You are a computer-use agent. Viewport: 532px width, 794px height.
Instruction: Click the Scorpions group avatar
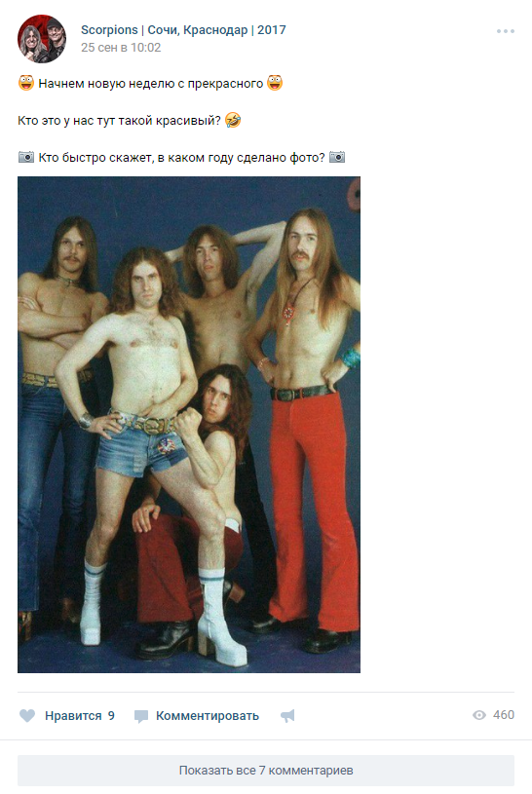pyautogui.click(x=42, y=39)
